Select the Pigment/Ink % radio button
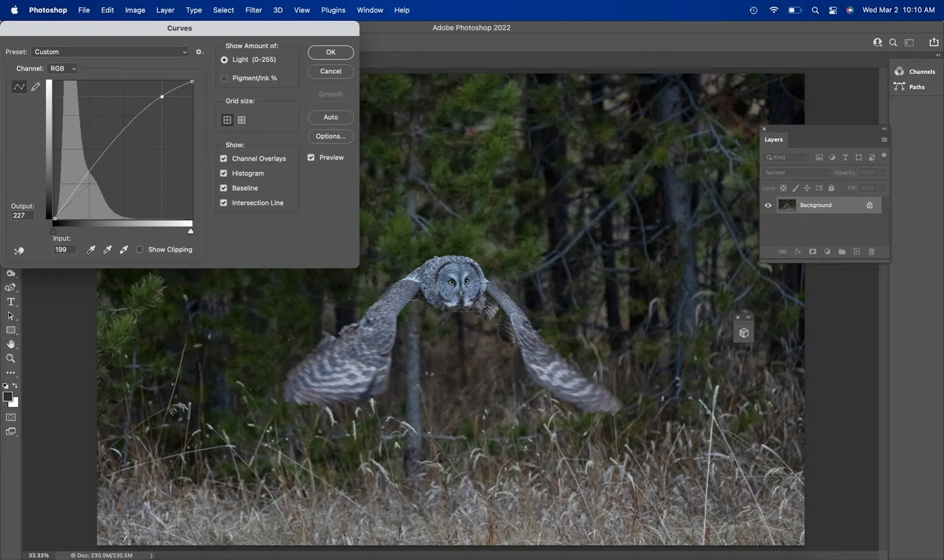This screenshot has height=560, width=944. [224, 78]
